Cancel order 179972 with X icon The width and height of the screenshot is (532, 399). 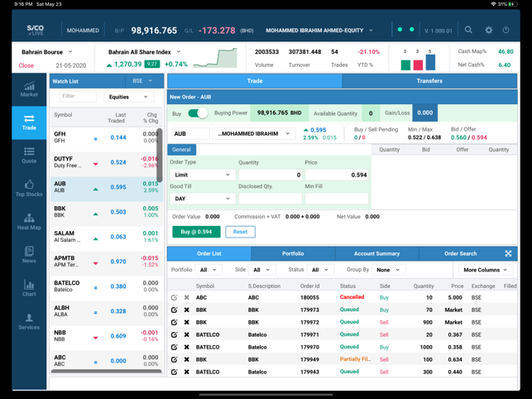(x=187, y=322)
